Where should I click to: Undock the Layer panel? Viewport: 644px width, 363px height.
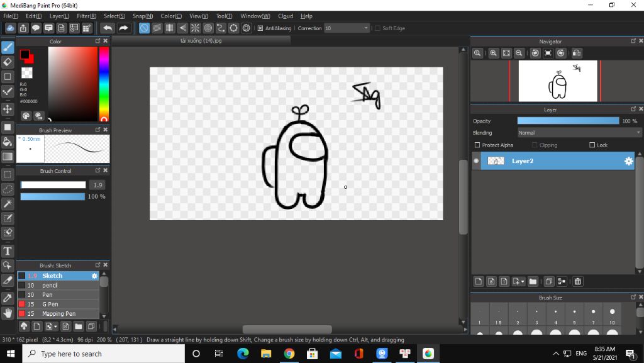633,109
